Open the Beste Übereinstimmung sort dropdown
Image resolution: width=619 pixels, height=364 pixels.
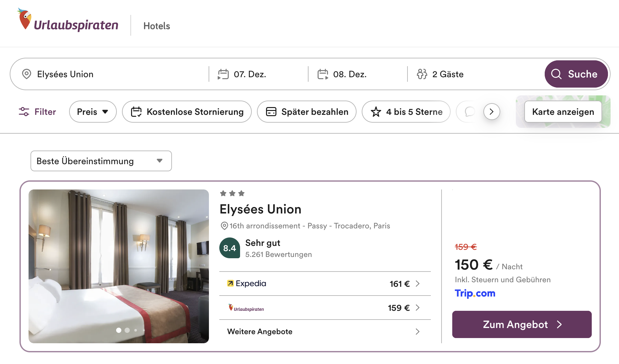click(101, 161)
